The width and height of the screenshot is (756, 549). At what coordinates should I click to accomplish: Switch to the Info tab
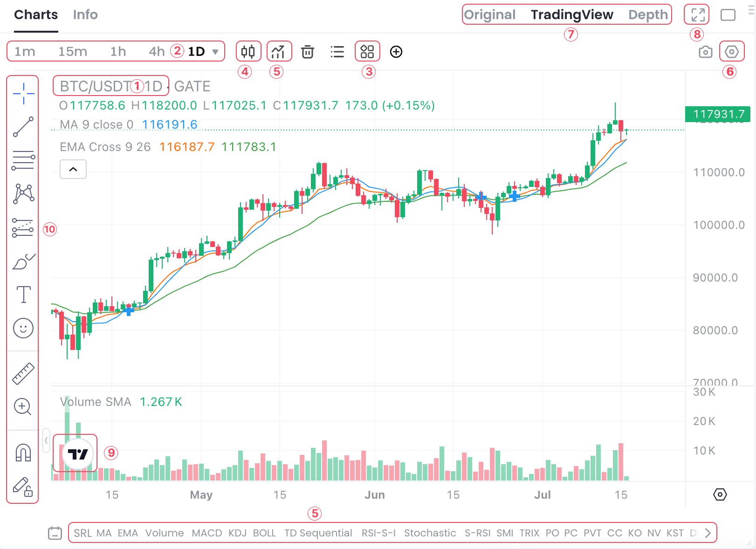(85, 15)
